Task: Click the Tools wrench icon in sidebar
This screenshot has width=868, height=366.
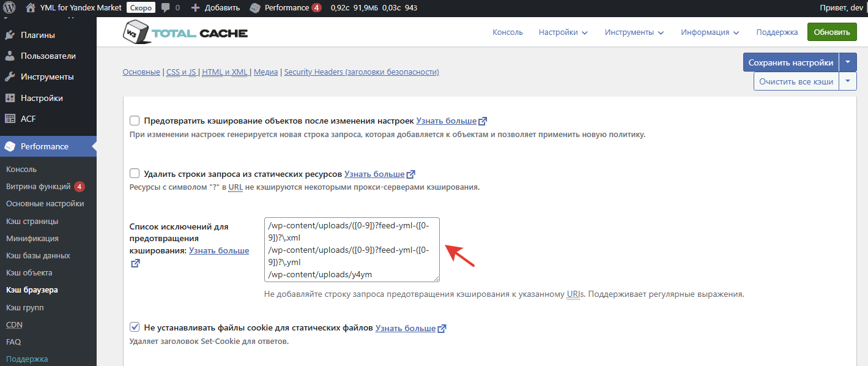Action: click(x=10, y=77)
